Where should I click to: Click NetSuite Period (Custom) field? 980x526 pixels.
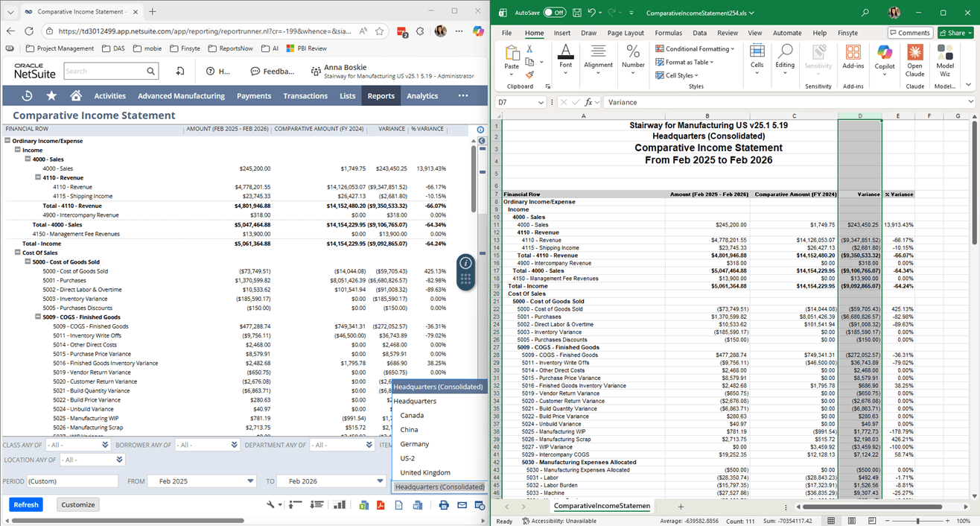point(71,481)
